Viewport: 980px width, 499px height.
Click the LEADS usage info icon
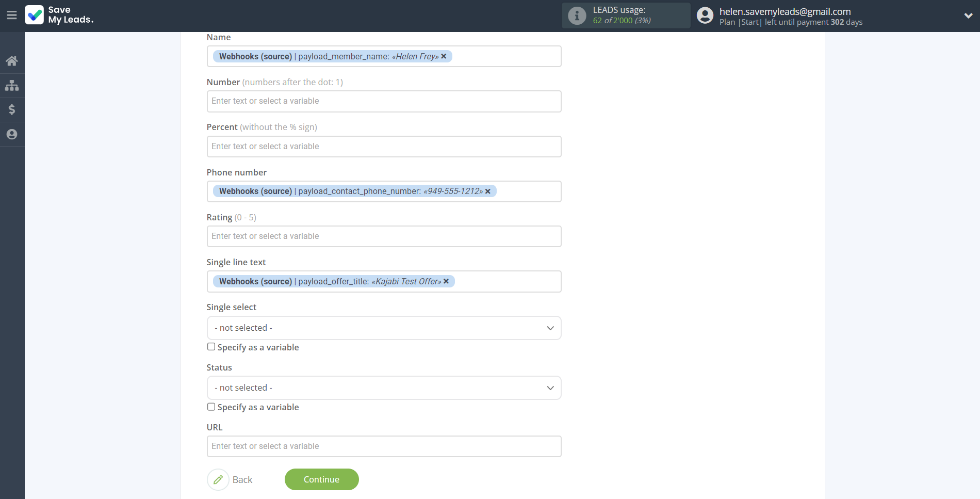[x=577, y=15]
